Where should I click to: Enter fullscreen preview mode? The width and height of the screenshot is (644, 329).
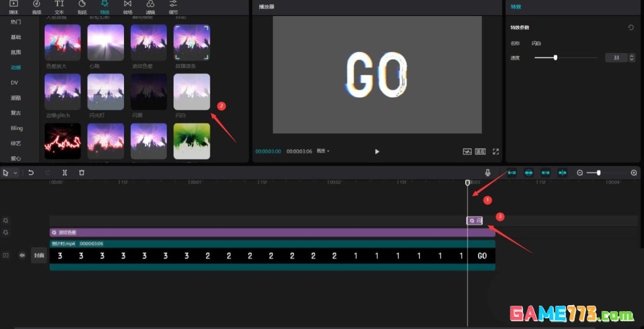pos(496,151)
